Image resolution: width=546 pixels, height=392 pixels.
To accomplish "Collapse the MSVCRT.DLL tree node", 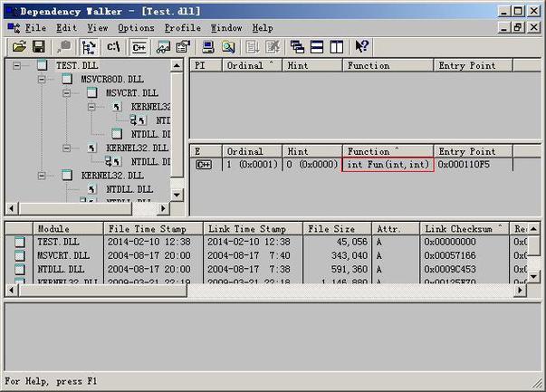I will tap(67, 93).
